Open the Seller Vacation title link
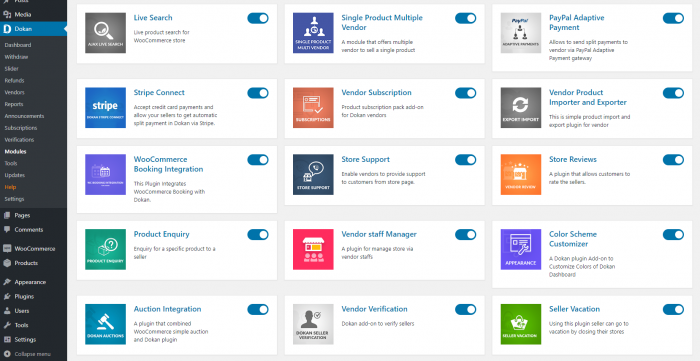Viewport: 700px width, 361px height. click(x=574, y=309)
